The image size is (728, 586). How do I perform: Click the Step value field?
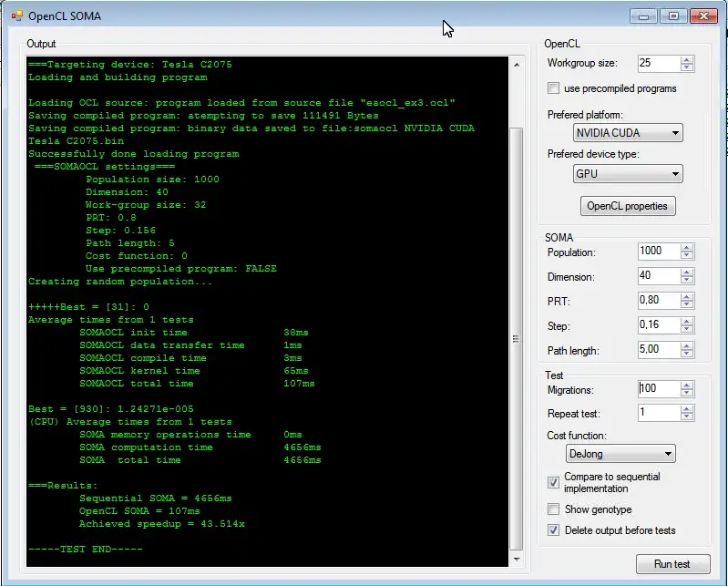pyautogui.click(x=659, y=325)
